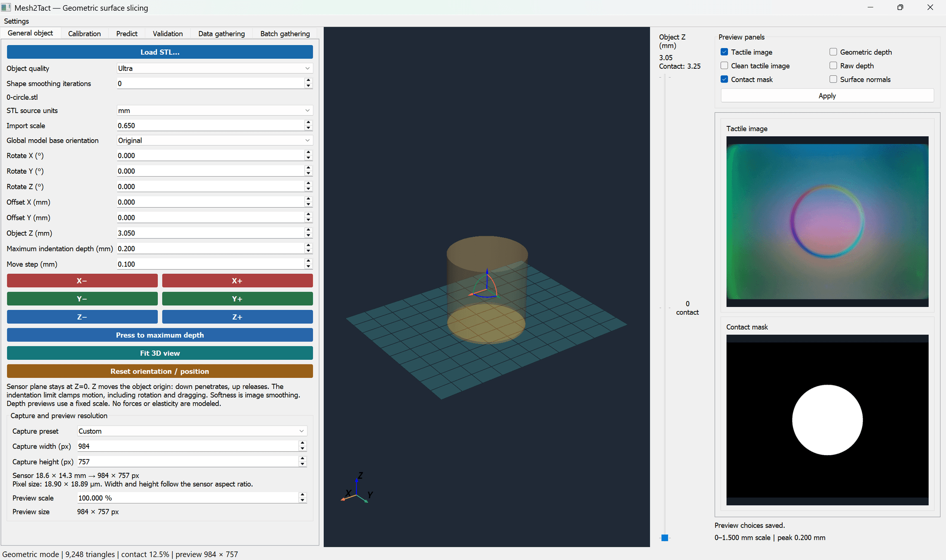Image resolution: width=946 pixels, height=560 pixels.
Task: Increase Shape smoothing iterations with up arrow
Action: [x=308, y=80]
